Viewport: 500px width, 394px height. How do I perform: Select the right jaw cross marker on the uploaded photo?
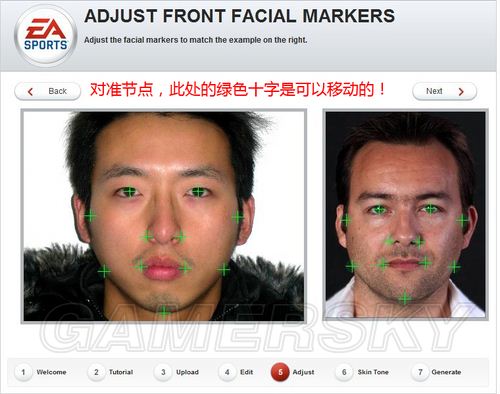tap(224, 269)
